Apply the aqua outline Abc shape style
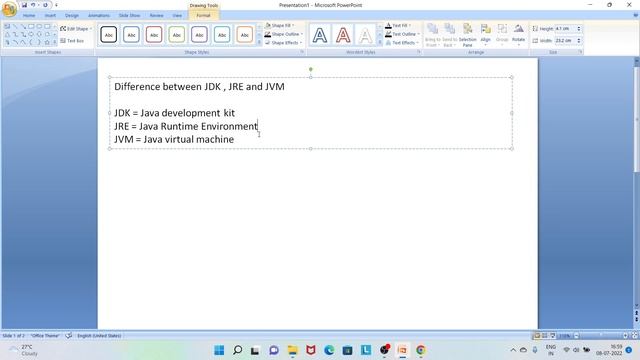This screenshot has width=640, height=360. [x=222, y=35]
